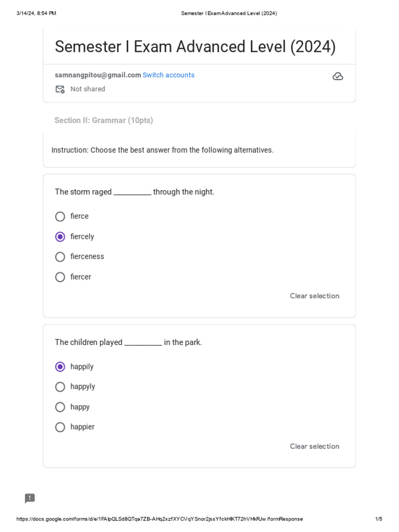Click the Not shared email icon
399x532 pixels.
click(x=60, y=89)
